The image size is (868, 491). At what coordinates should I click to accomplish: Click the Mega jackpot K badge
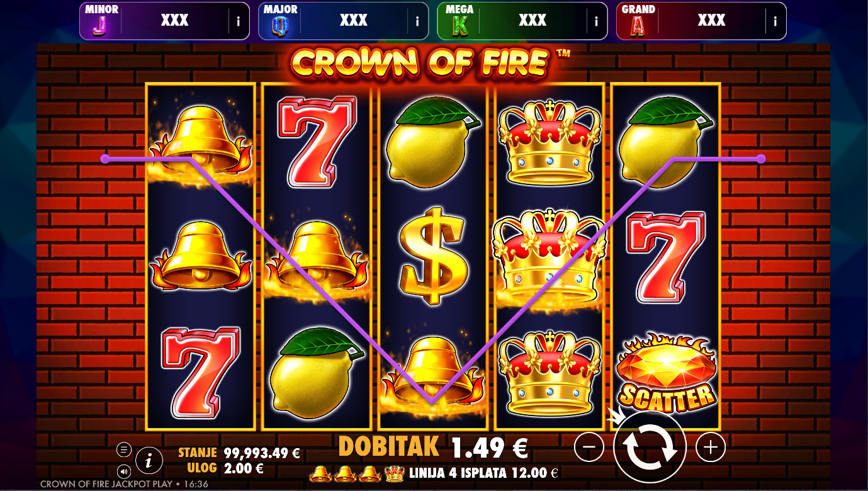(459, 22)
